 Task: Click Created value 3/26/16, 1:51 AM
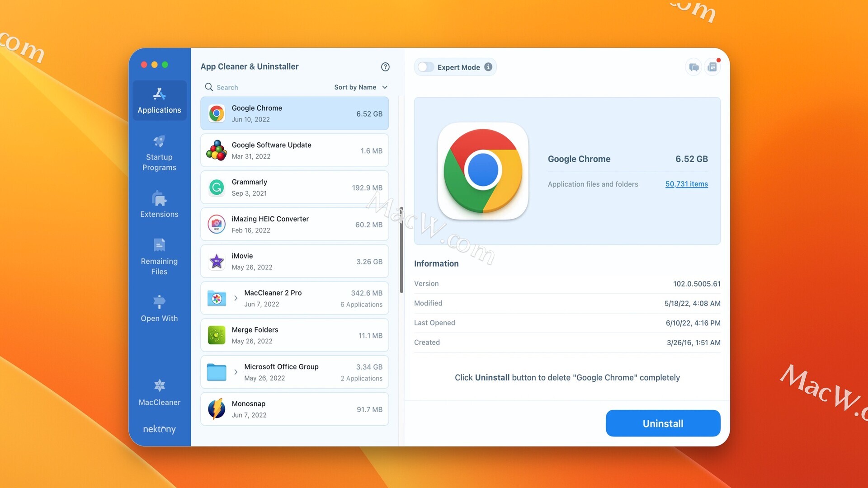tap(693, 343)
